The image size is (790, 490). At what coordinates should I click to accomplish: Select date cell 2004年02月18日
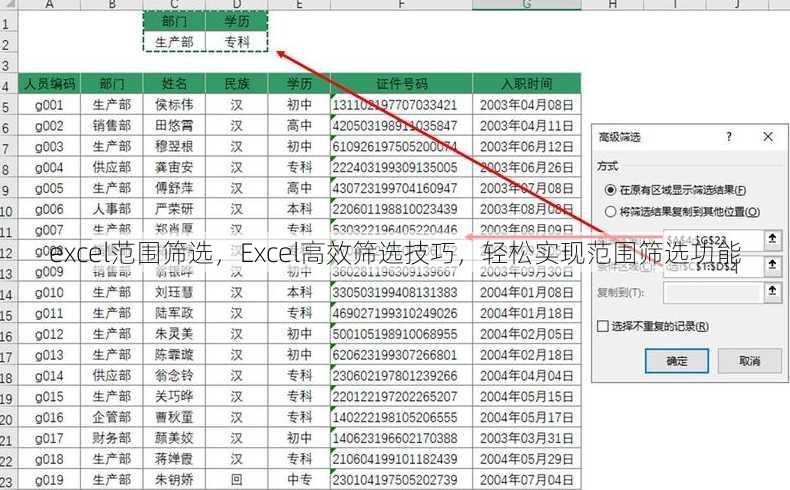tap(526, 355)
